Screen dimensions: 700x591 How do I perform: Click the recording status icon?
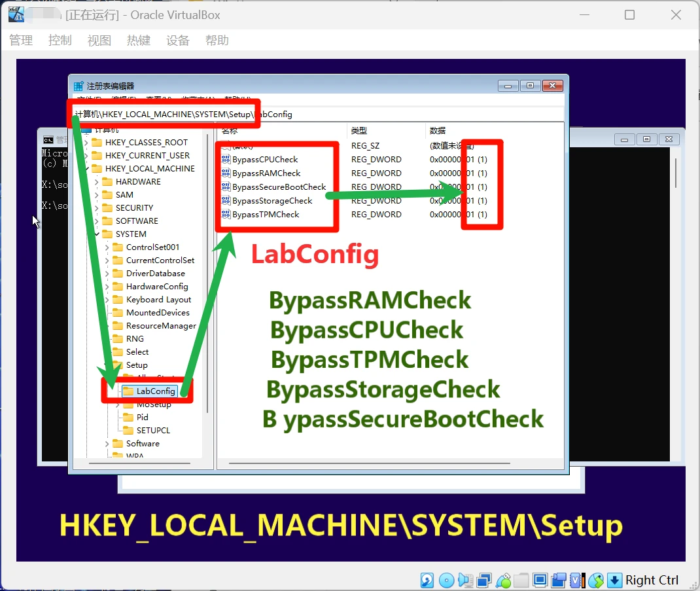[x=559, y=581]
